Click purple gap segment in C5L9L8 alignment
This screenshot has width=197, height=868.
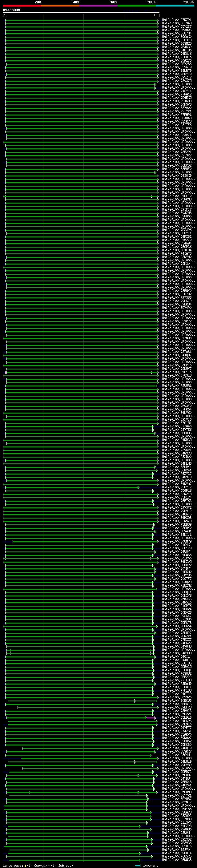point(151,718)
